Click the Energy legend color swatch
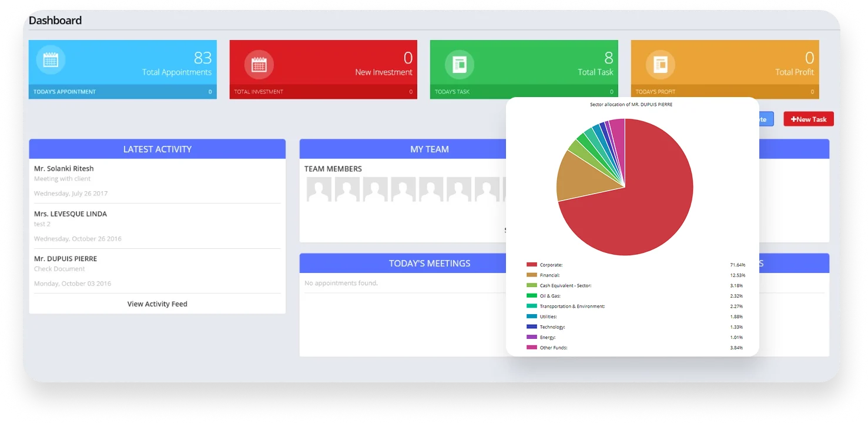868x423 pixels. pyautogui.click(x=532, y=337)
